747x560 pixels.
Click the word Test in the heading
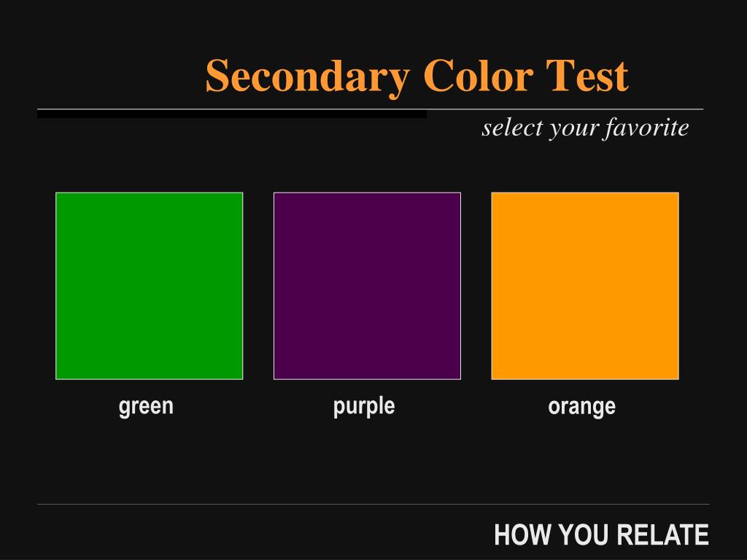(x=587, y=76)
